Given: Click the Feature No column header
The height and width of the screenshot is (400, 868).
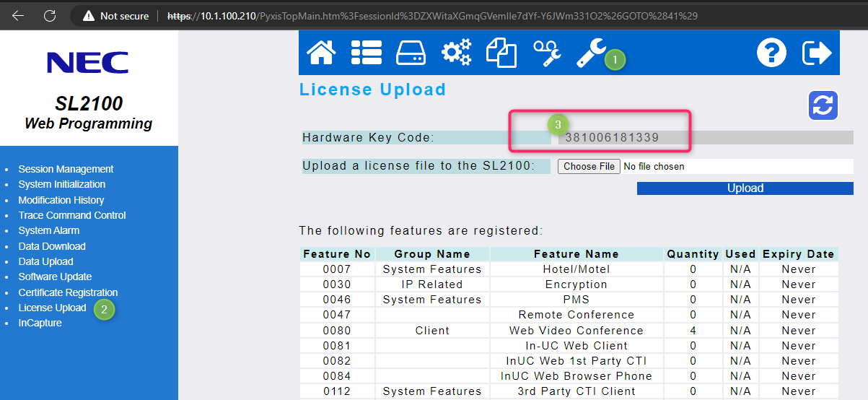Looking at the screenshot, I should 337,254.
